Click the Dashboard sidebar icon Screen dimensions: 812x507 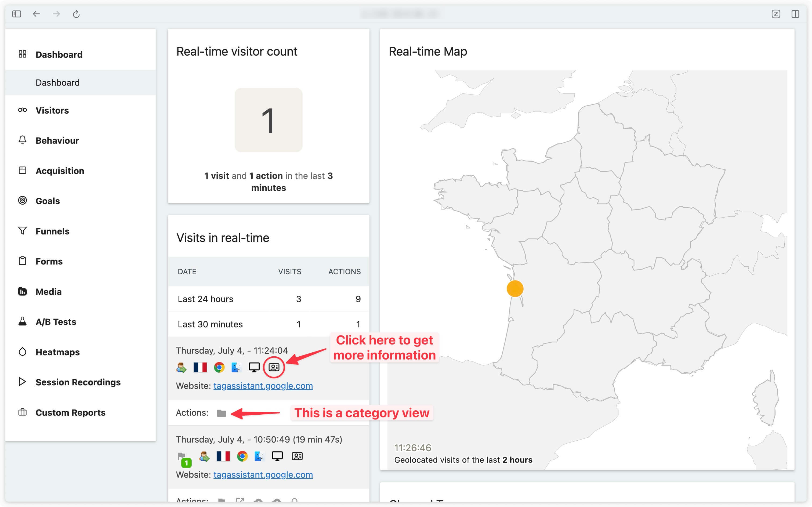[x=21, y=54]
